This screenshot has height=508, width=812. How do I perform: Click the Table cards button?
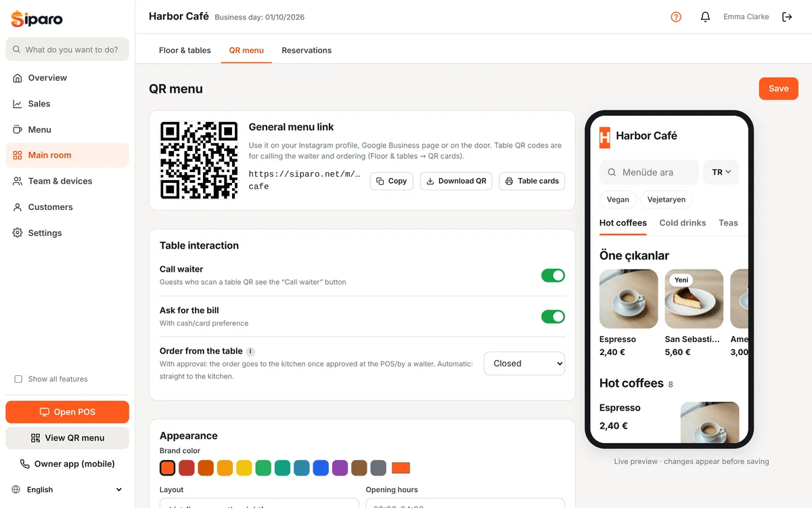tap(532, 181)
